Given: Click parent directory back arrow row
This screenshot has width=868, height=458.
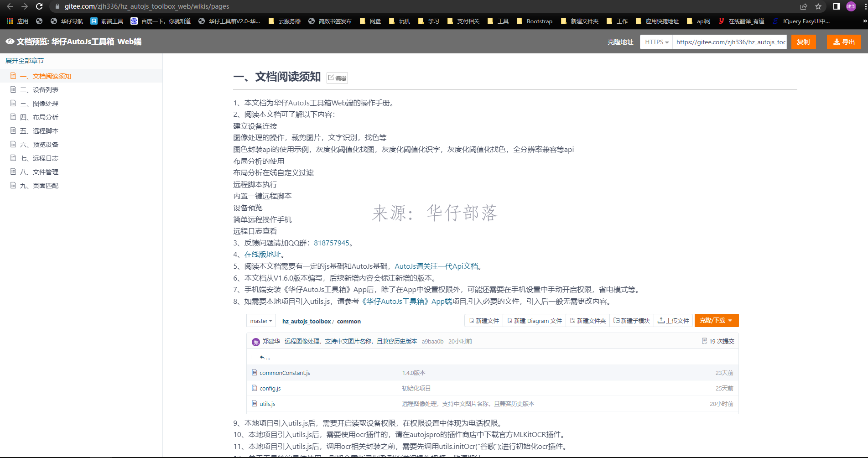Looking at the screenshot, I should 493,357.
